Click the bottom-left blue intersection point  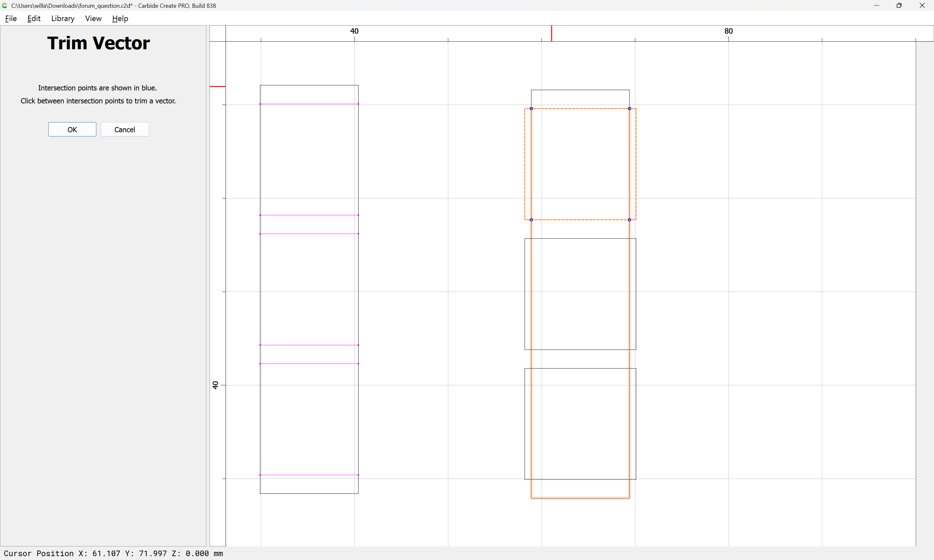point(531,220)
